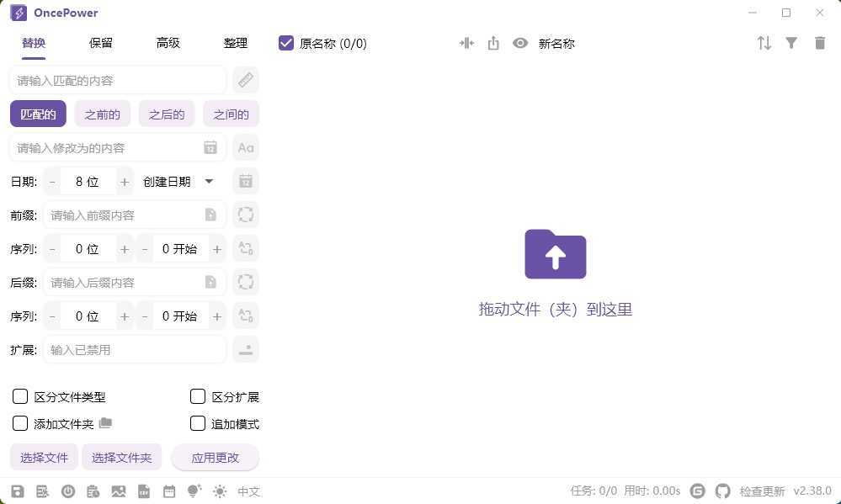
Task: Enable the 追加模式 checkbox
Action: [x=198, y=424]
